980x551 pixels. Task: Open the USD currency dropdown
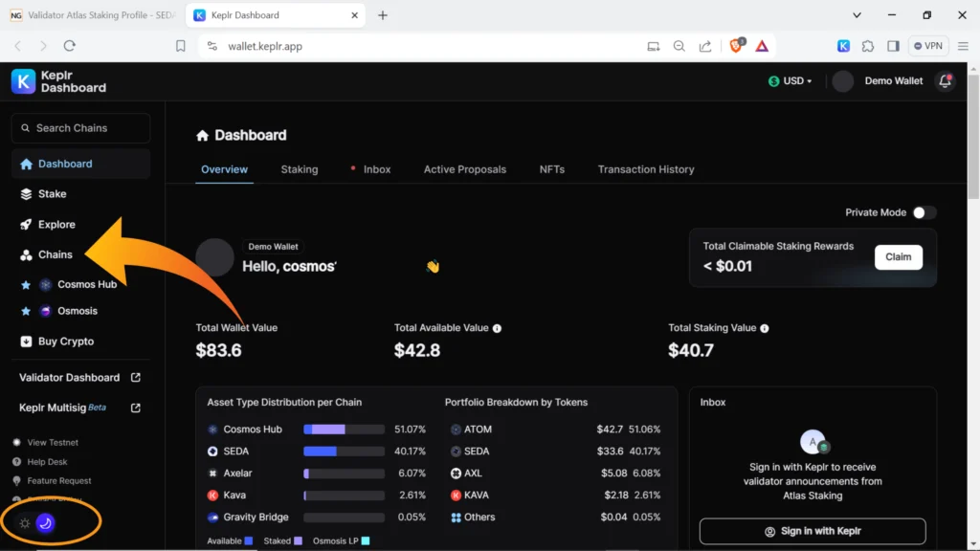791,81
